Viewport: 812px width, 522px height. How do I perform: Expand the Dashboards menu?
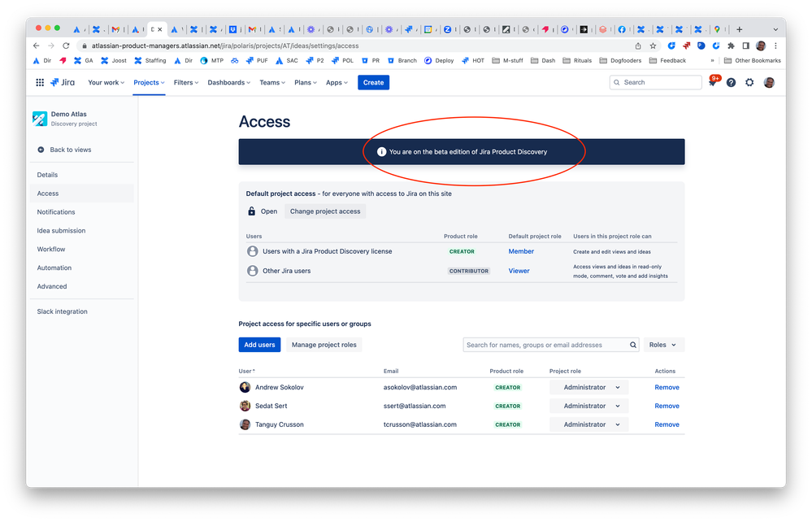[x=229, y=82]
